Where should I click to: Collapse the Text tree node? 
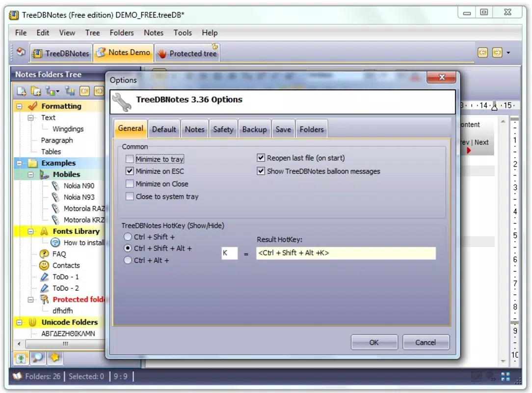(30, 118)
